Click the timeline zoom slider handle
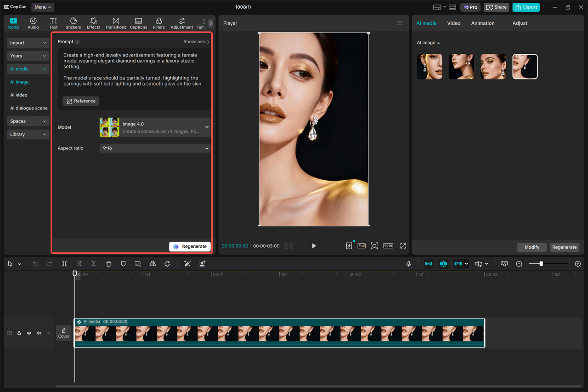This screenshot has height=392, width=588. coord(541,264)
